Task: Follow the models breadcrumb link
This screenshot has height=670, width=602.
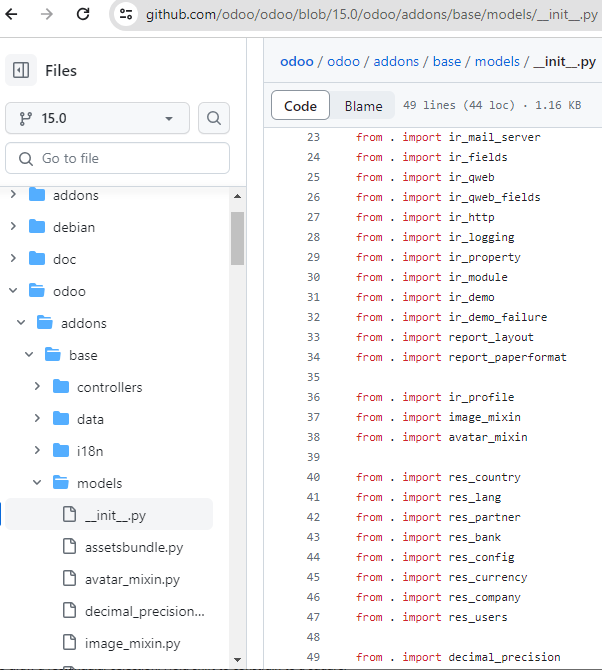Action: point(497,62)
